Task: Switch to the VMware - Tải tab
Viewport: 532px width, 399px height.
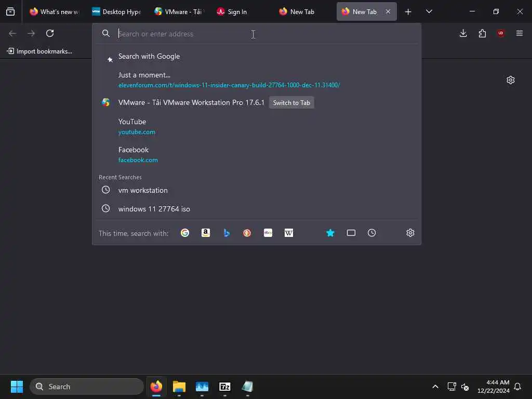Action: pos(179,11)
